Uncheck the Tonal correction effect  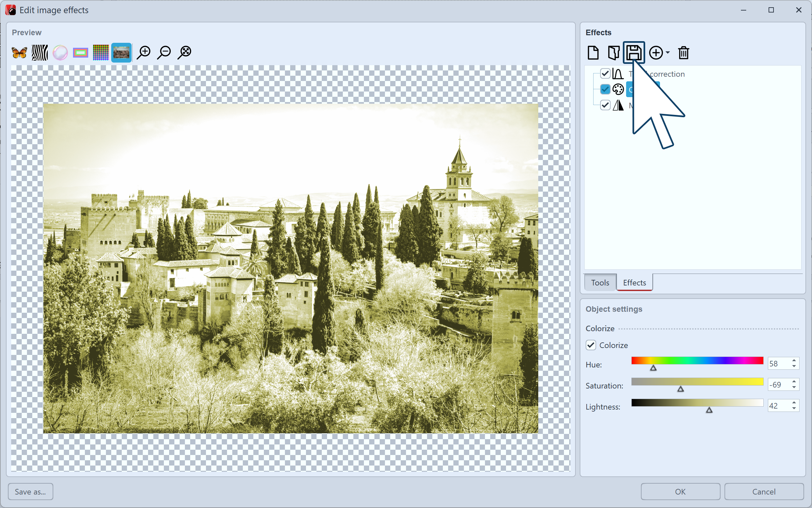click(x=605, y=73)
